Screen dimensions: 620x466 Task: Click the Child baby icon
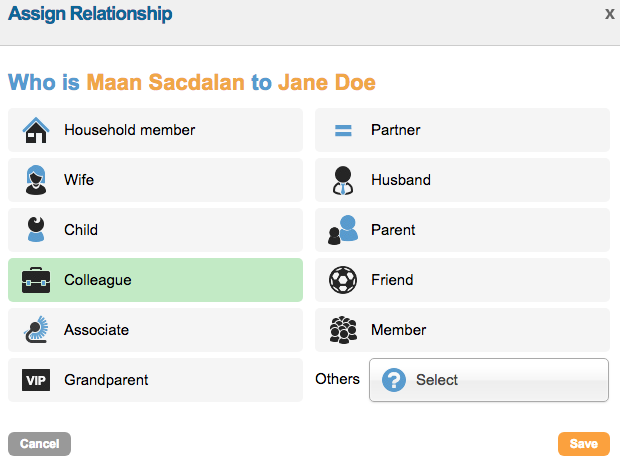click(x=36, y=230)
